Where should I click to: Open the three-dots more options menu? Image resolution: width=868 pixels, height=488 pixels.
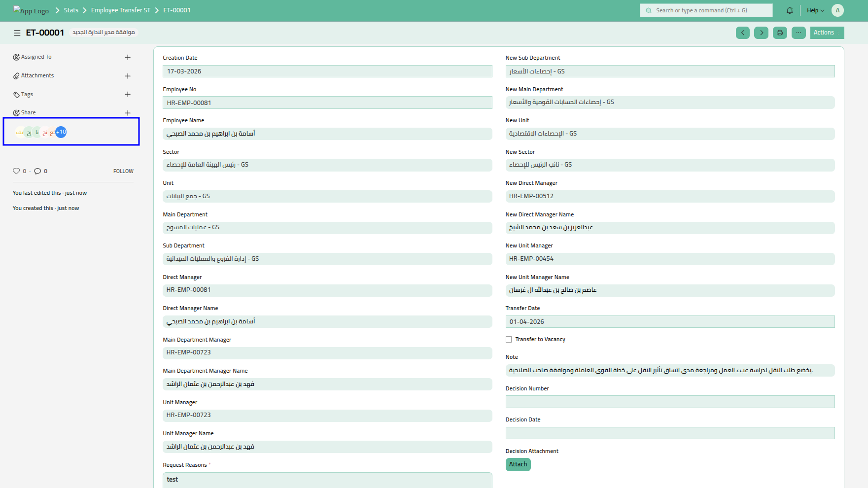(x=799, y=33)
